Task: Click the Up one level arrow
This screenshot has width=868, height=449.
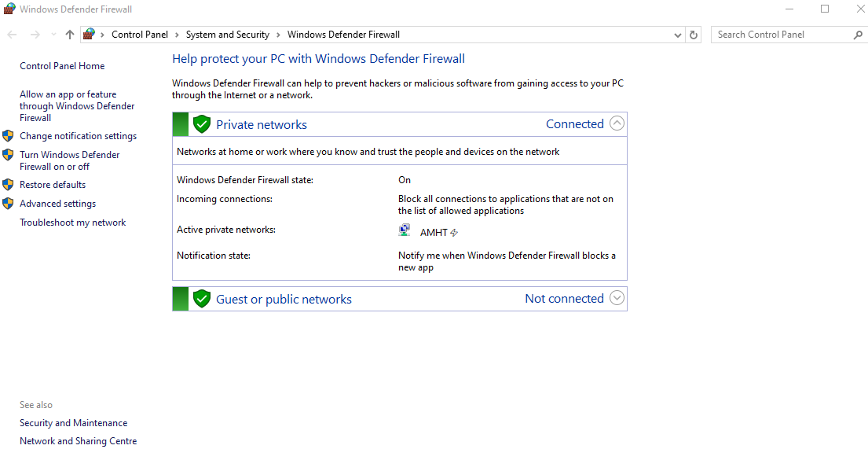Action: coord(70,35)
